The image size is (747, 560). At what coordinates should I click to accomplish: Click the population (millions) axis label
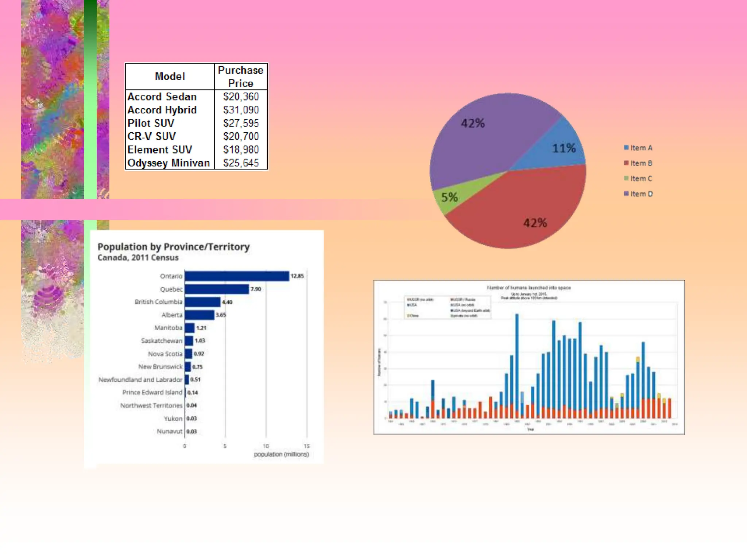click(x=281, y=454)
